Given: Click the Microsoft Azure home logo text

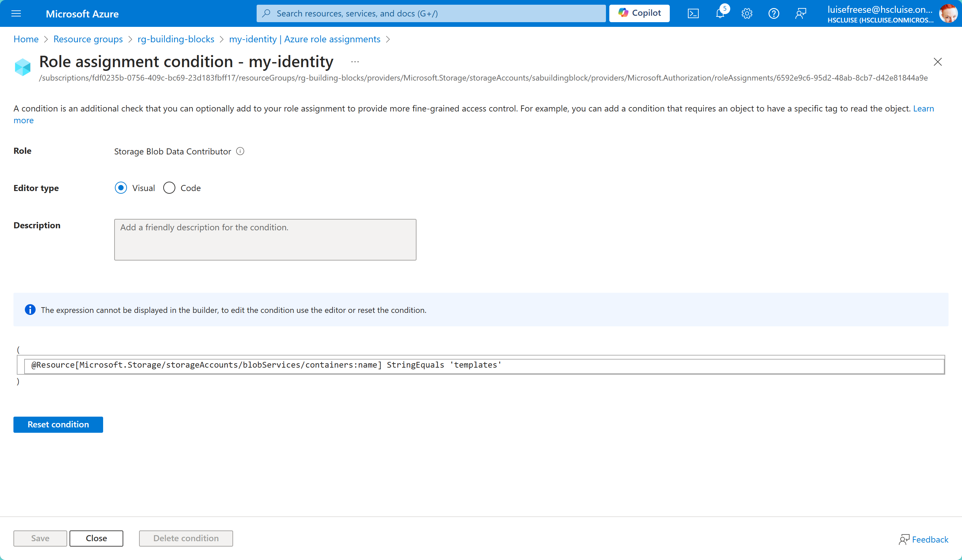Looking at the screenshot, I should (82, 14).
